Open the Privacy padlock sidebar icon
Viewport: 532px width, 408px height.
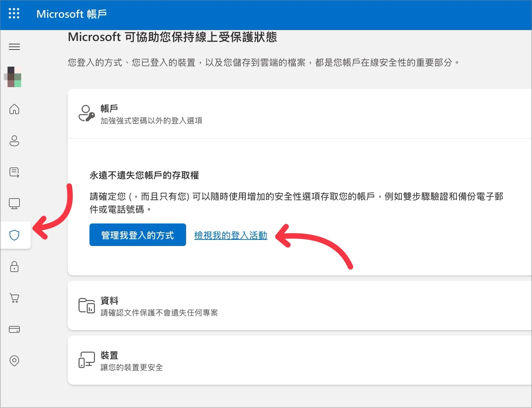(14, 267)
